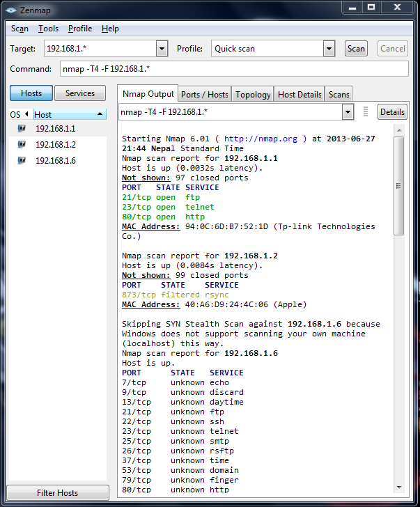The image size is (420, 507).
Task: Click the '21/tcp open ftp' output line
Action: (x=161, y=197)
